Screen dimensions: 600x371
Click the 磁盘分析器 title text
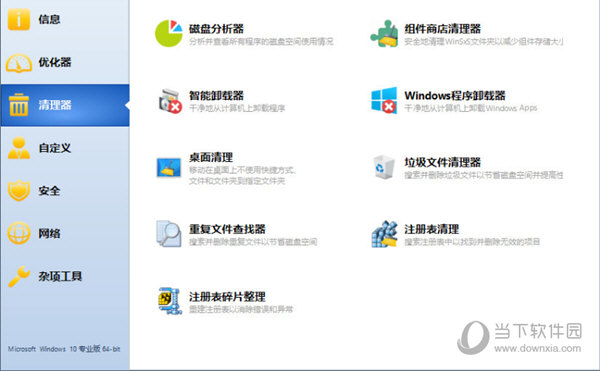[216, 29]
